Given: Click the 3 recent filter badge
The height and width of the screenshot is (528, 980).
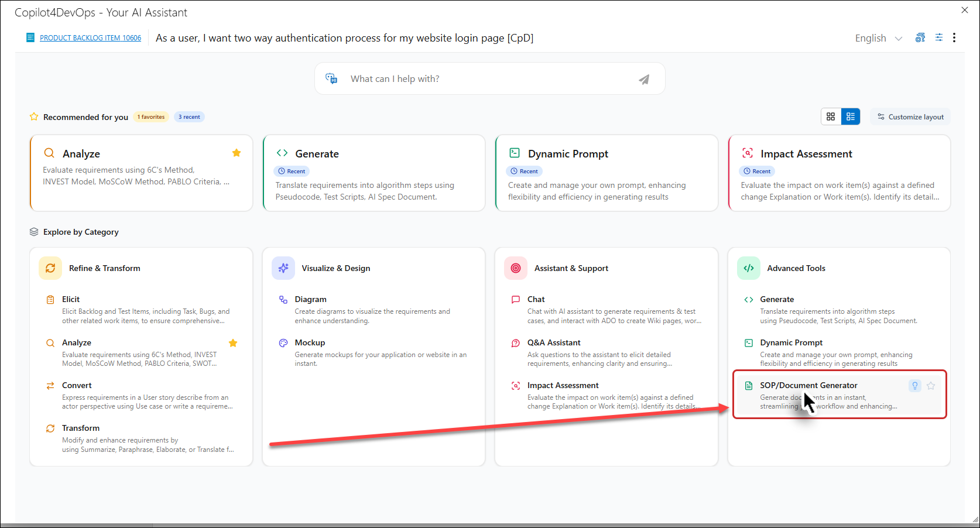Looking at the screenshot, I should [189, 117].
